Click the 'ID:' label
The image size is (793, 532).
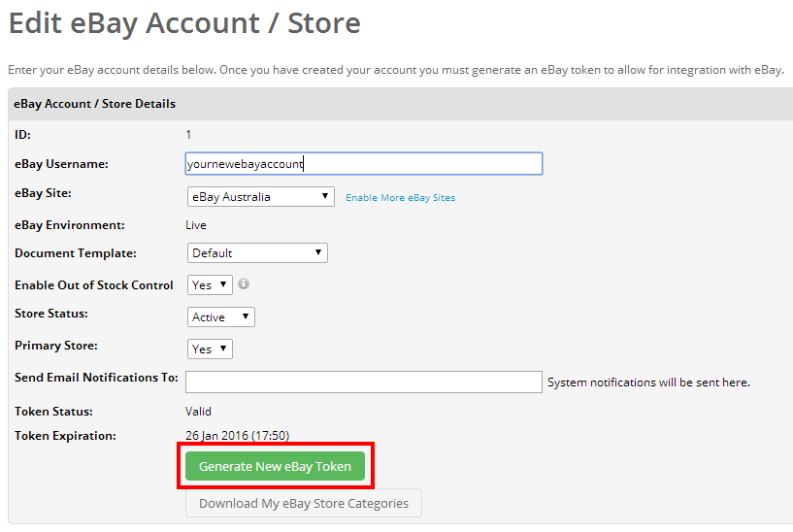[22, 135]
